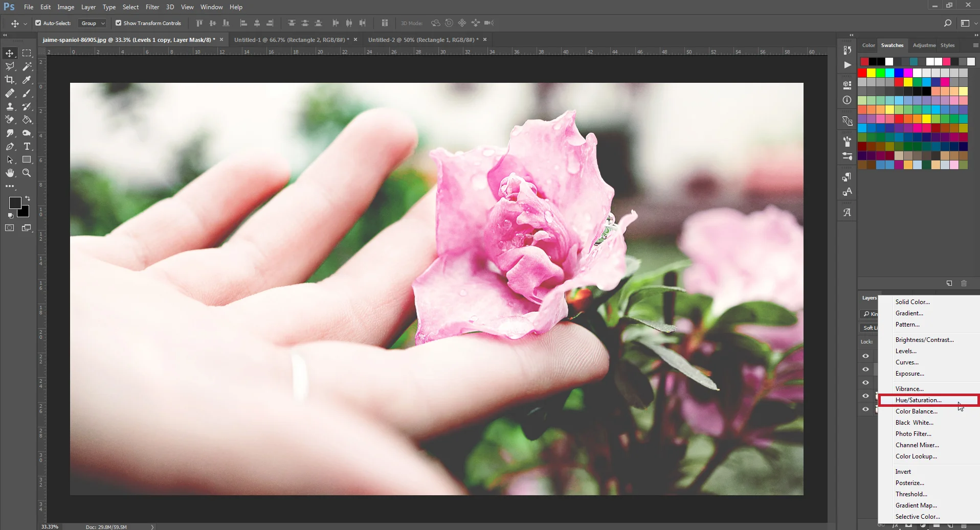The height and width of the screenshot is (530, 980).
Task: Toggle the Auto-Select checkbox
Action: 38,23
